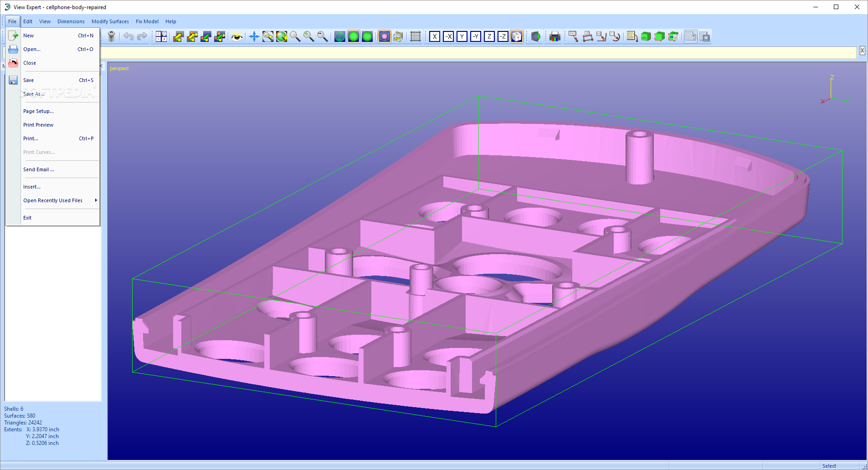Open the Help menu

[x=171, y=21]
